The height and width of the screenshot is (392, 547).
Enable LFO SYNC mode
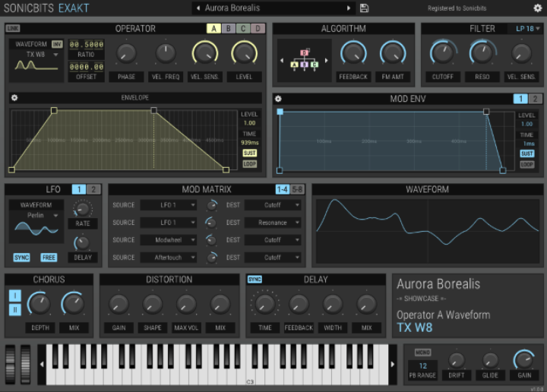point(21,258)
